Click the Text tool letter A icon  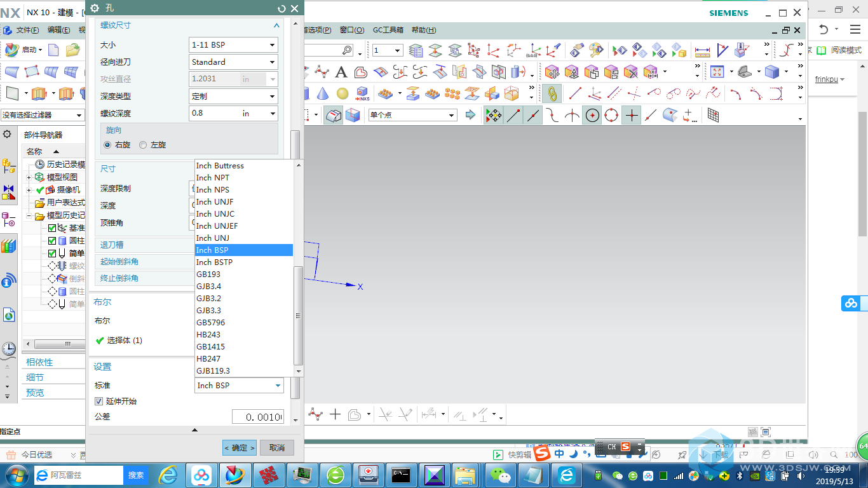341,72
